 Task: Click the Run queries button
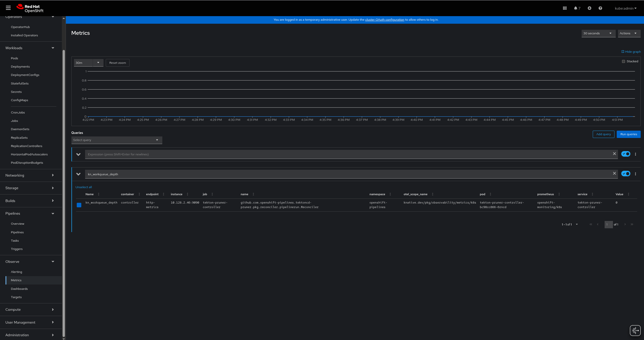[628, 134]
